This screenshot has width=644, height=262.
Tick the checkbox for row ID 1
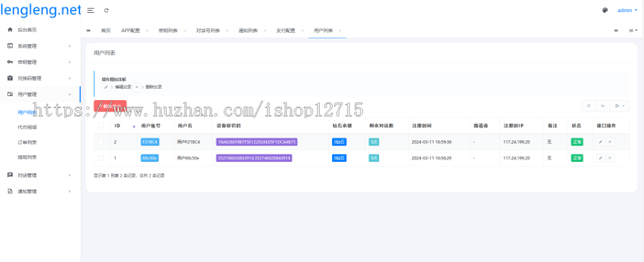point(101,157)
